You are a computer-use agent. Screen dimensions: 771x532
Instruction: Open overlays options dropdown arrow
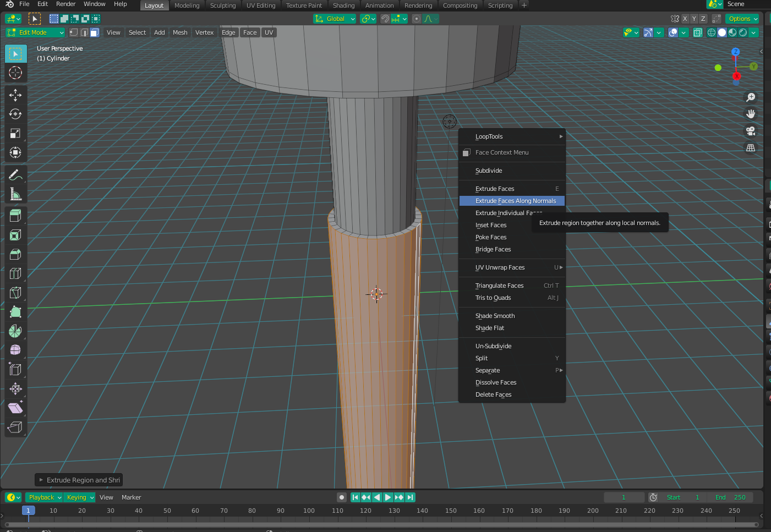tap(683, 32)
